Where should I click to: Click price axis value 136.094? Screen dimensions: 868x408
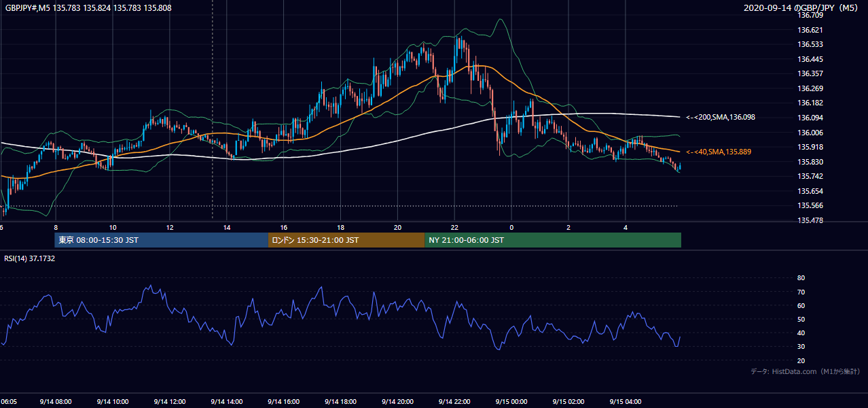pyautogui.click(x=810, y=118)
